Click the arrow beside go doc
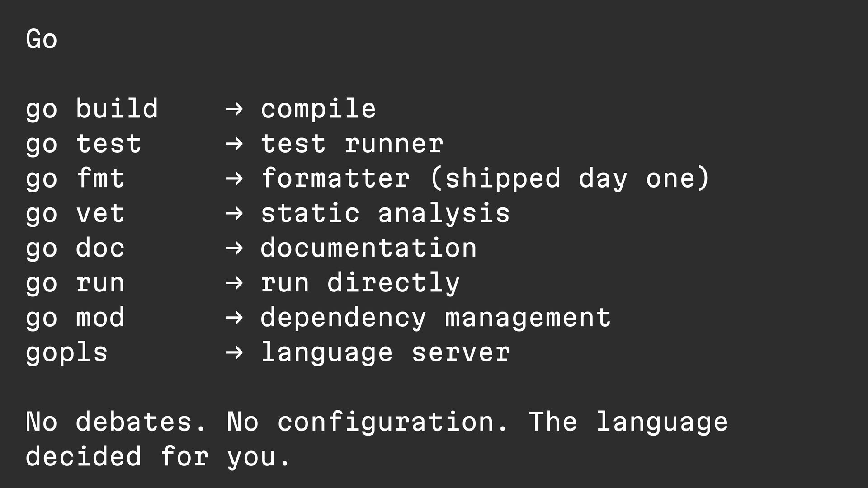 pyautogui.click(x=235, y=248)
